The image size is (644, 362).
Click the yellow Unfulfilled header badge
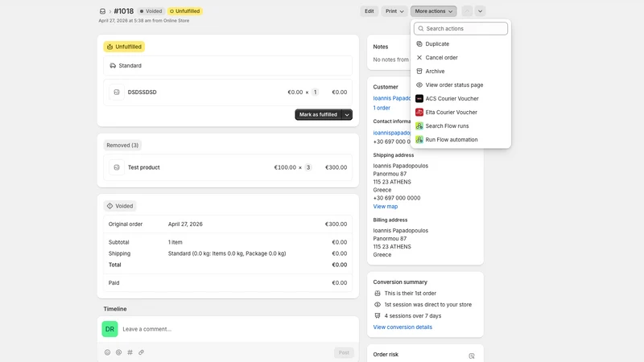tap(185, 11)
